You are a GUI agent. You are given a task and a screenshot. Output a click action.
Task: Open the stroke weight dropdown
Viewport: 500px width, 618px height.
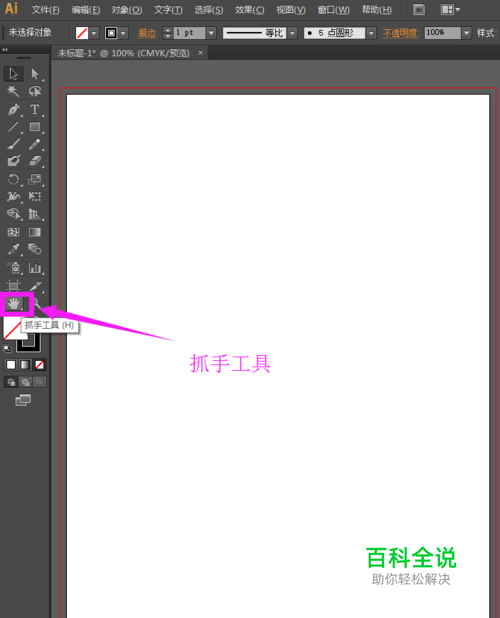212,33
